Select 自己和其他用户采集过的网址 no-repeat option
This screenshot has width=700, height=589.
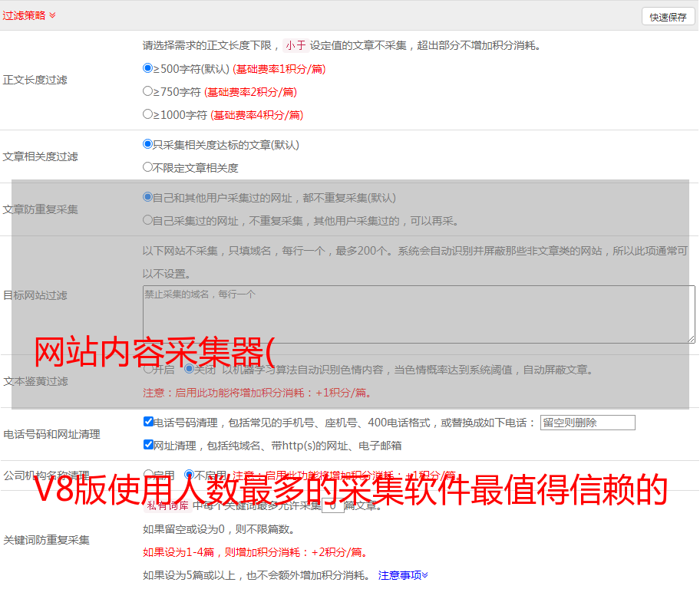(x=148, y=197)
